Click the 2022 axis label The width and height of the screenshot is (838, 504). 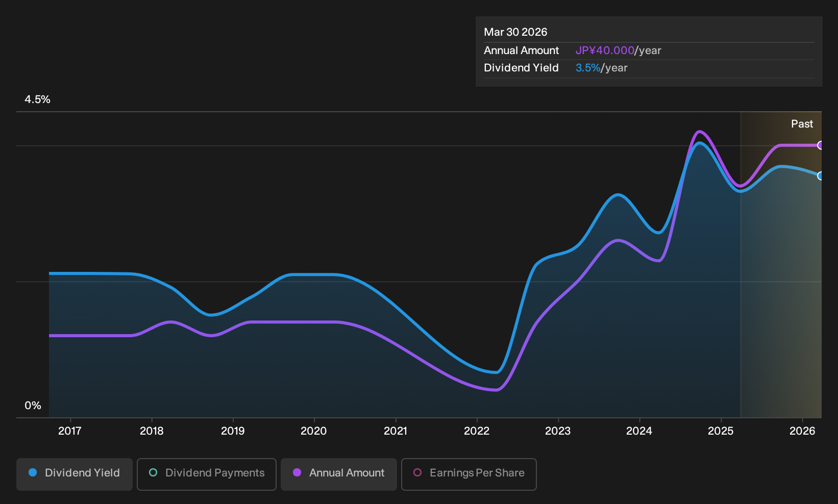coord(477,431)
